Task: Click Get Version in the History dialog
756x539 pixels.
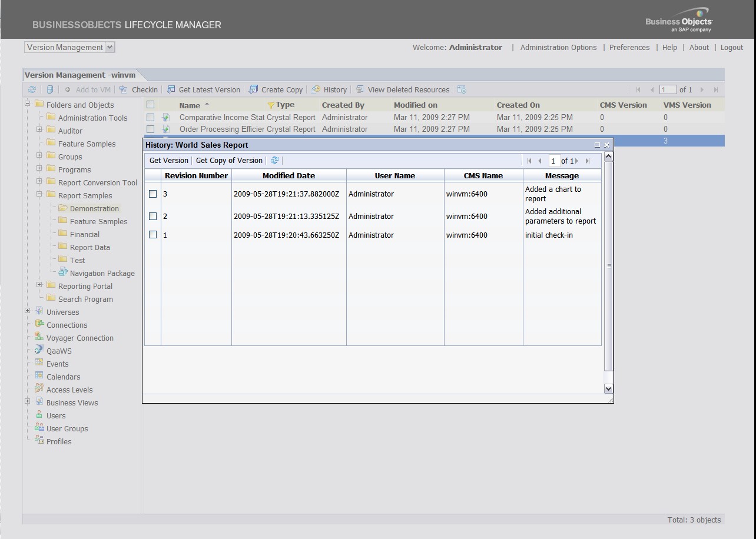Action: [169, 160]
